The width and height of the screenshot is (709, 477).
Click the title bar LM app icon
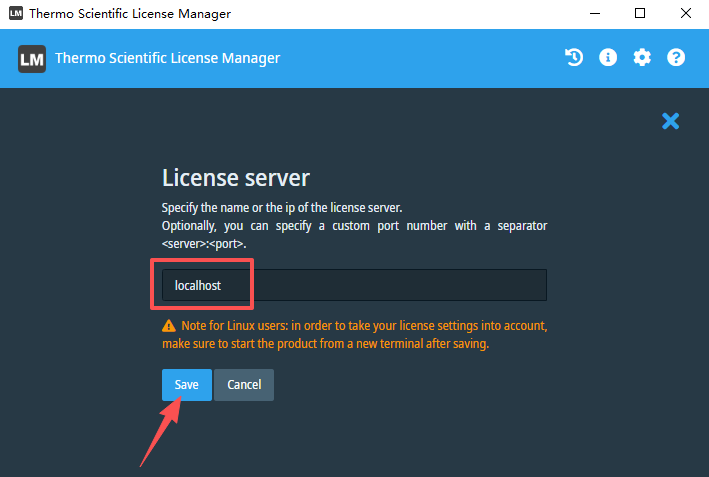[x=16, y=13]
